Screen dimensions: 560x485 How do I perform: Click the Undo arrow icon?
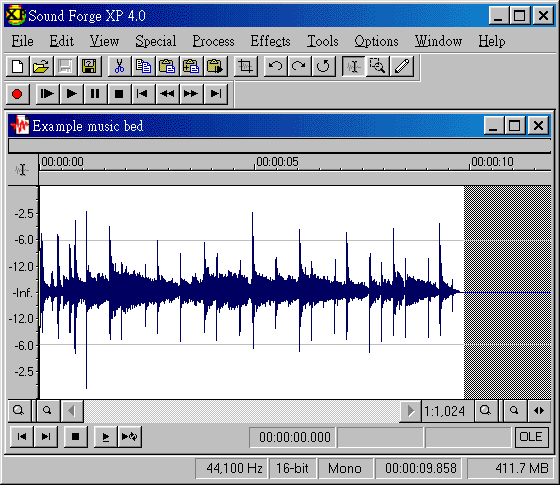(x=275, y=66)
